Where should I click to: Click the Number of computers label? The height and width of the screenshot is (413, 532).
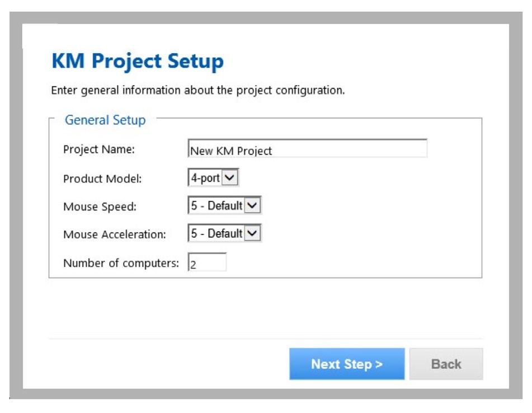121,263
